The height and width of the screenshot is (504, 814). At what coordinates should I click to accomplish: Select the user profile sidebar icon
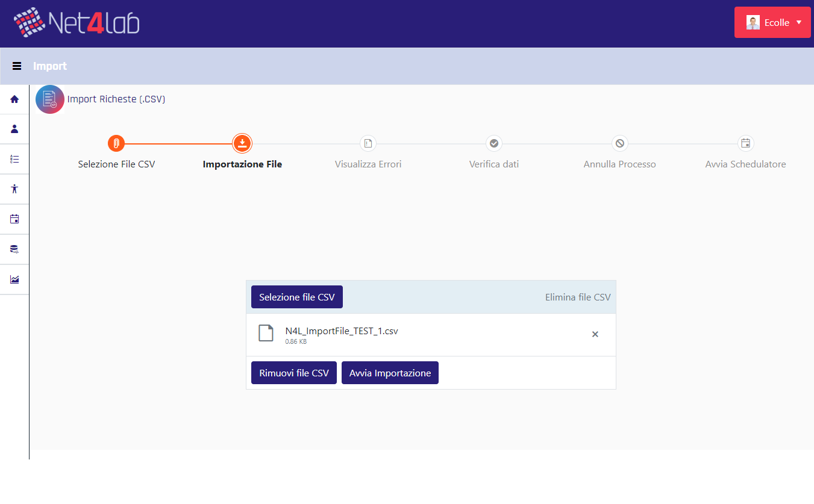click(14, 129)
